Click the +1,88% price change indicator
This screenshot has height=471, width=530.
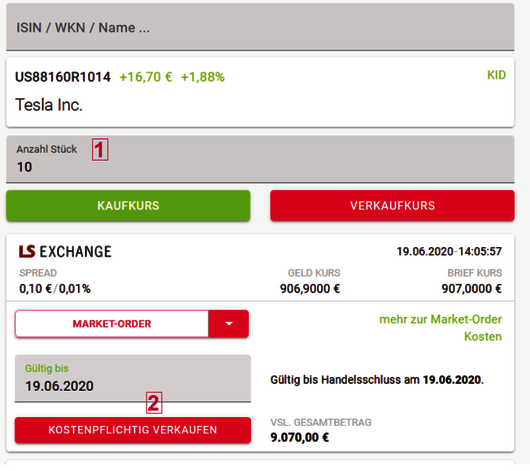(x=202, y=77)
